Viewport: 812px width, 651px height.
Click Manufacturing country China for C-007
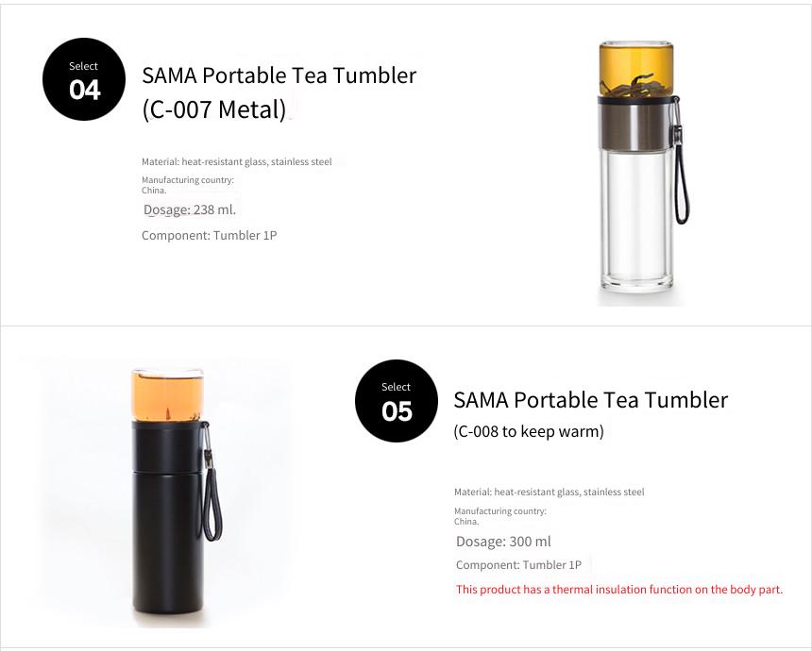[x=188, y=185]
